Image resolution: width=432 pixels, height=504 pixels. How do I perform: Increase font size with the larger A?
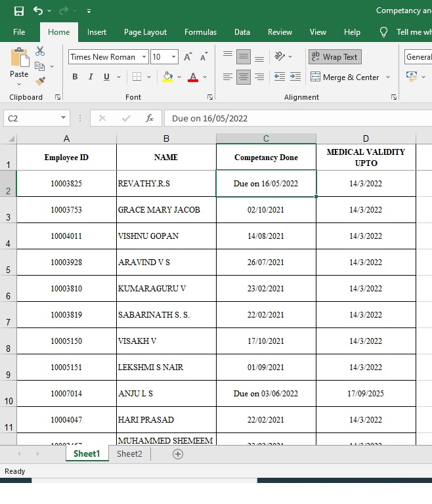click(188, 56)
